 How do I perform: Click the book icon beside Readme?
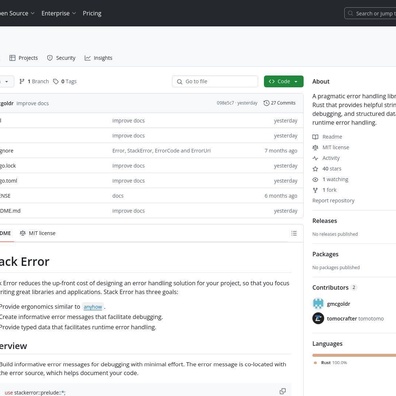point(315,137)
